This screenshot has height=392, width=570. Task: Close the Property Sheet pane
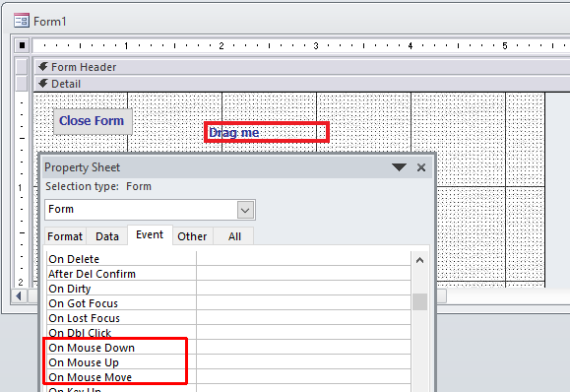(421, 167)
